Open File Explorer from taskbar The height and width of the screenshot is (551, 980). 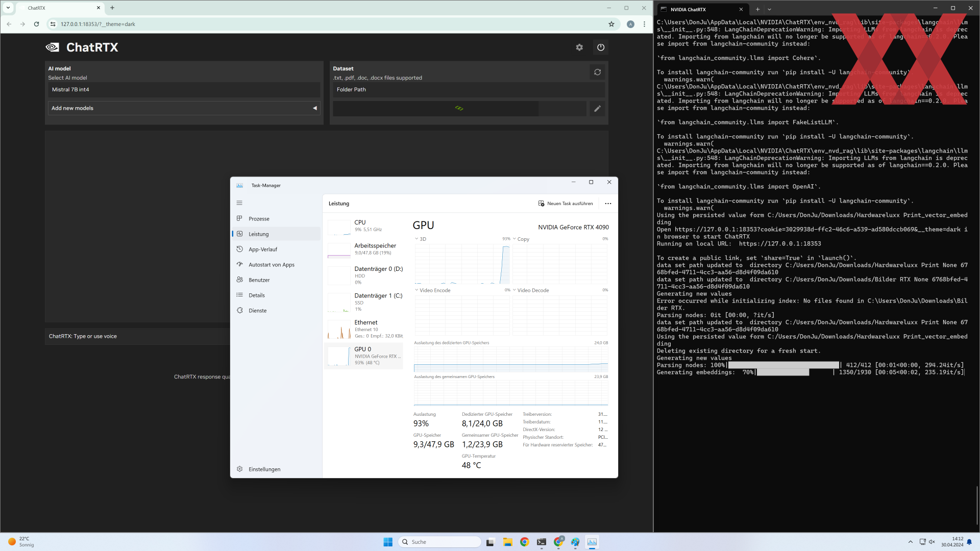pyautogui.click(x=507, y=542)
